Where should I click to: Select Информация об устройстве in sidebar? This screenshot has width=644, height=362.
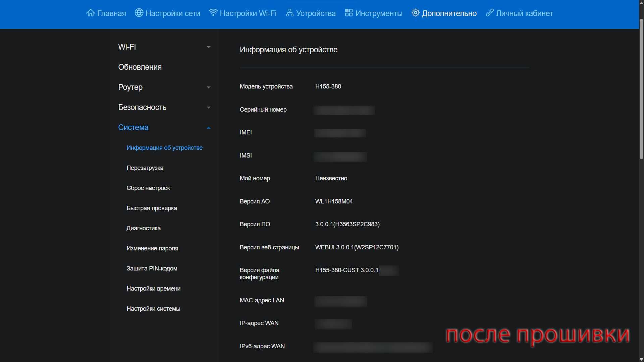(165, 148)
